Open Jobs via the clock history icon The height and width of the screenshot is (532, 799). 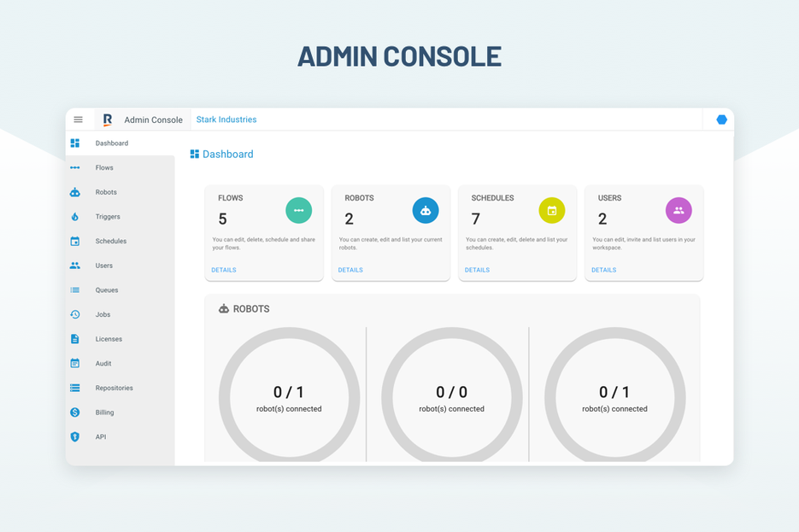pyautogui.click(x=77, y=314)
